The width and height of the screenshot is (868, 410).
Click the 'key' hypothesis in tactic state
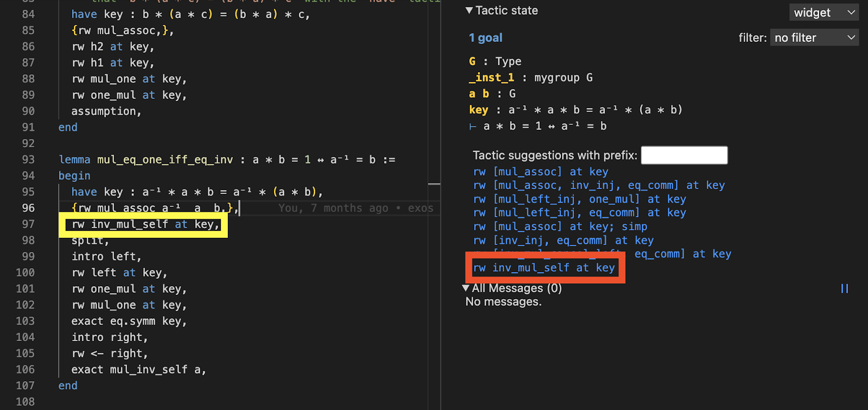(478, 110)
